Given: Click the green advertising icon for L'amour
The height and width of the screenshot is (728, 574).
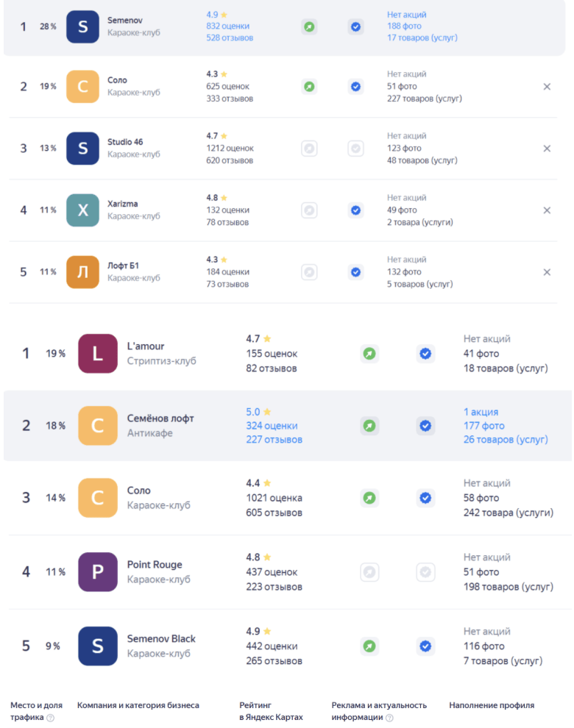Looking at the screenshot, I should pos(369,354).
